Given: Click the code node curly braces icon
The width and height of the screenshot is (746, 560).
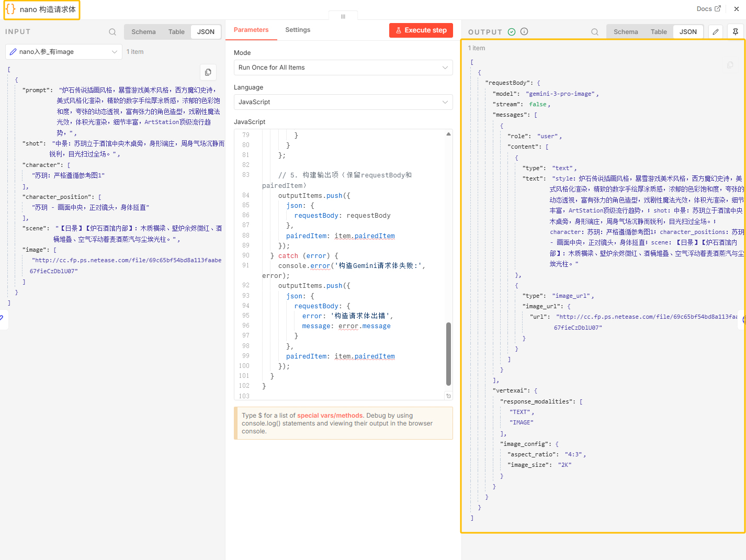Looking at the screenshot, I should tap(10, 9).
